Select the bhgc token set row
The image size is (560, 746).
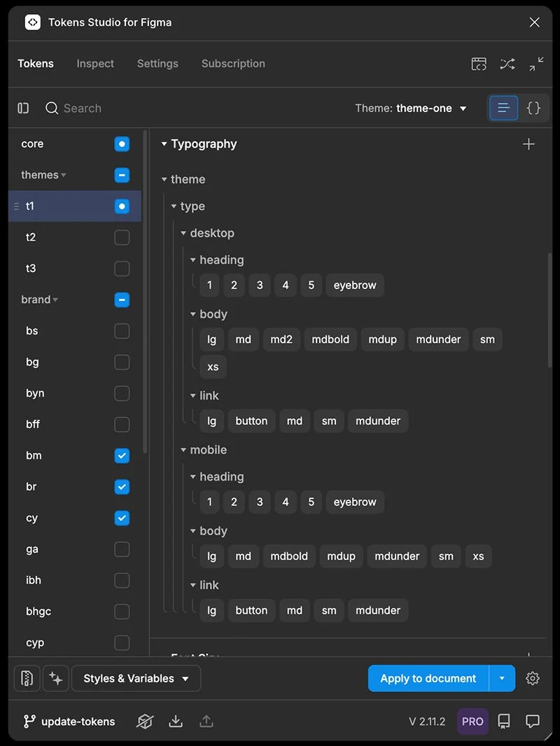75,612
